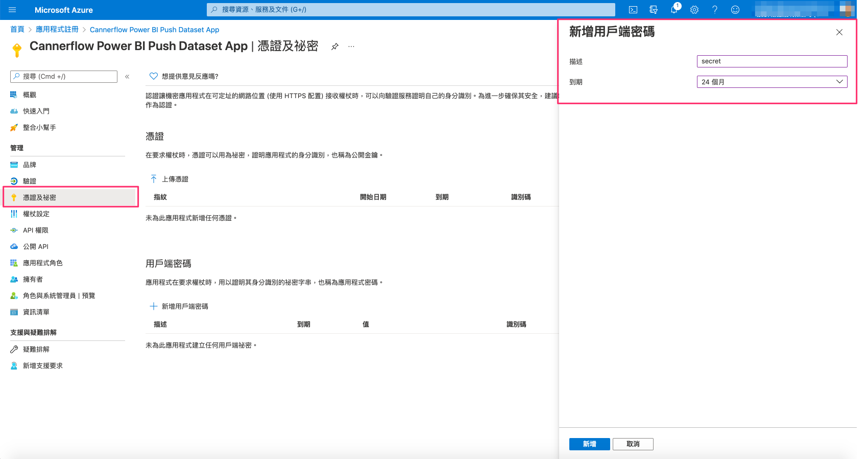Image resolution: width=868 pixels, height=459 pixels.
Task: Click the 未為此應用程式新增任何憑證 text
Action: point(191,218)
